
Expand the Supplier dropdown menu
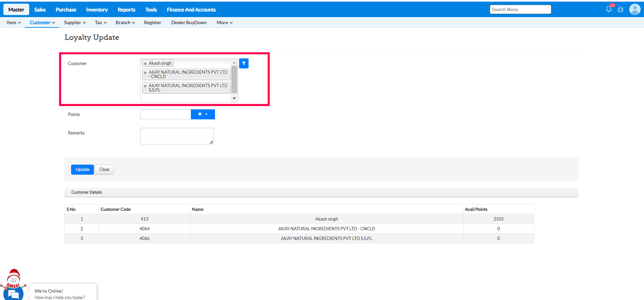coord(75,22)
